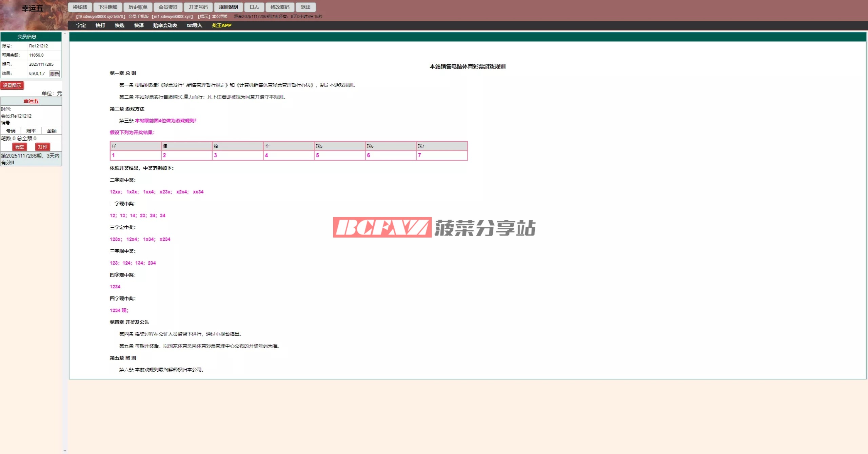Click the red 打印 print button
This screenshot has height=454, width=868.
(42, 147)
